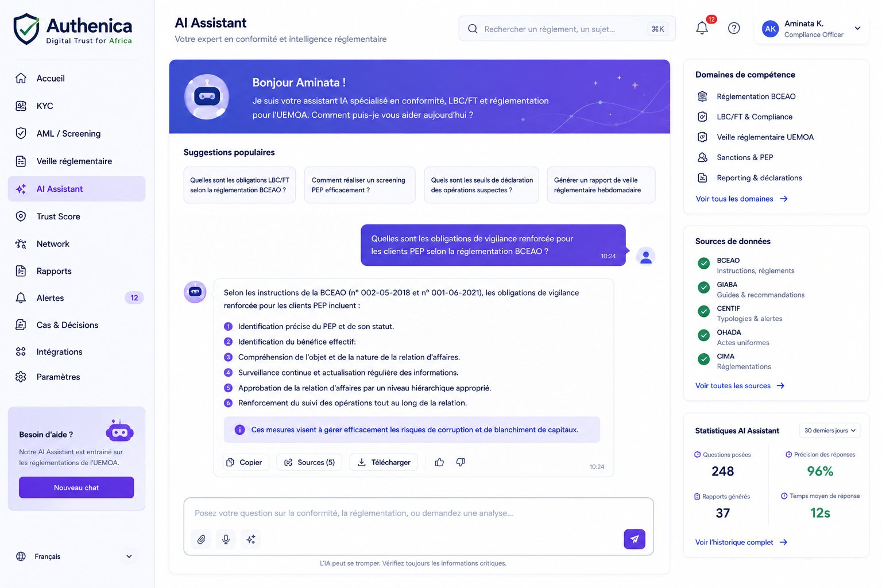Click the Authenica shield logo
The image size is (882, 588).
point(26,29)
